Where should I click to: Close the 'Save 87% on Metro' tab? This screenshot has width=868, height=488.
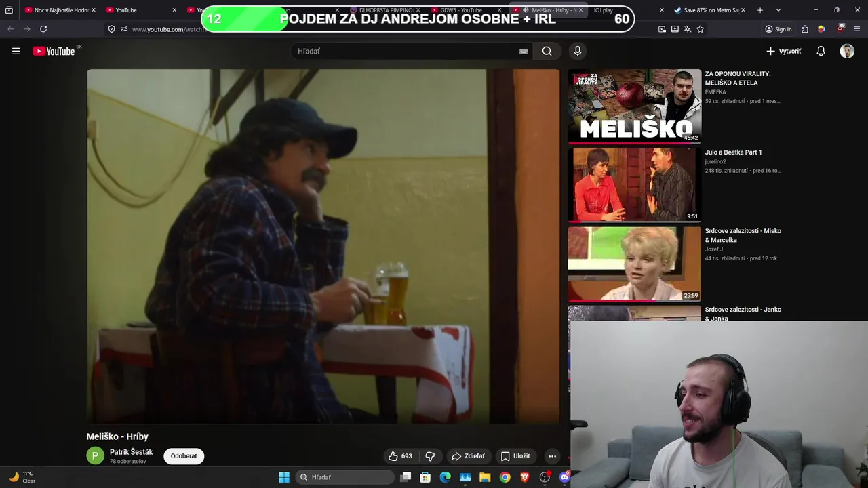(x=743, y=10)
